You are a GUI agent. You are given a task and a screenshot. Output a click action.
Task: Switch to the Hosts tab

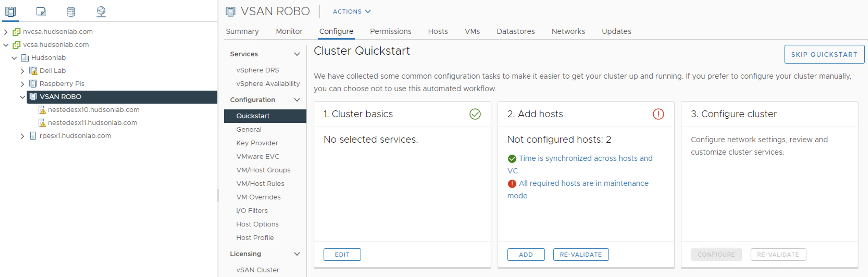click(x=438, y=31)
